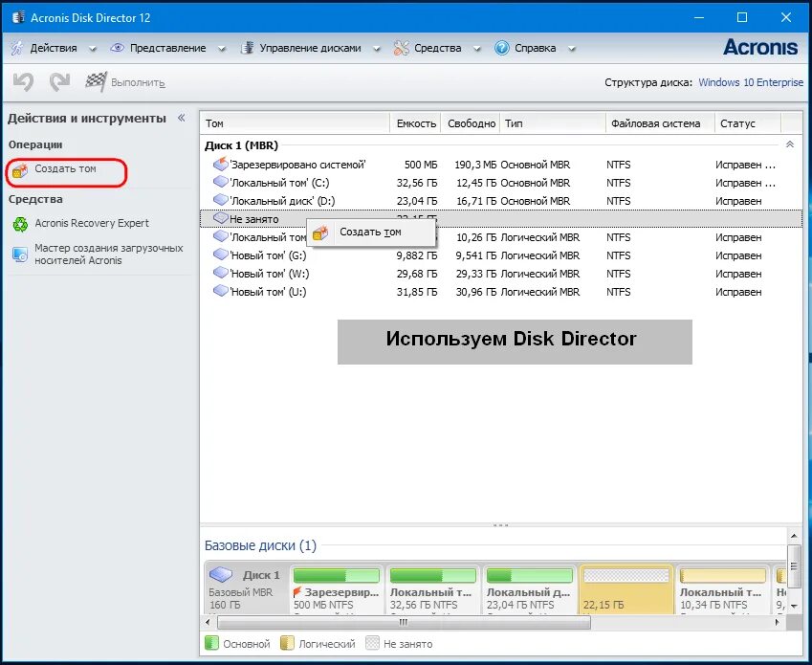Open the Справка dropdown arrow
Screen dimensions: 812x665
tap(572, 49)
